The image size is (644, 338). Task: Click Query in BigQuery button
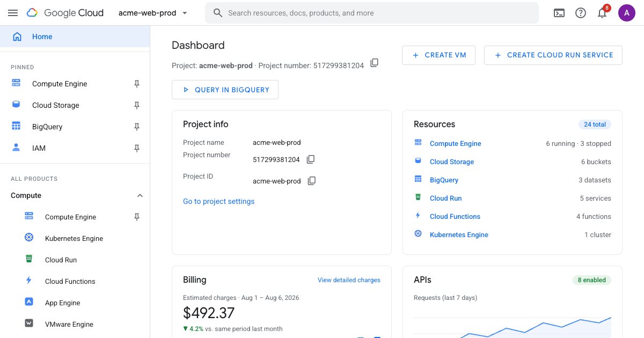tap(225, 90)
